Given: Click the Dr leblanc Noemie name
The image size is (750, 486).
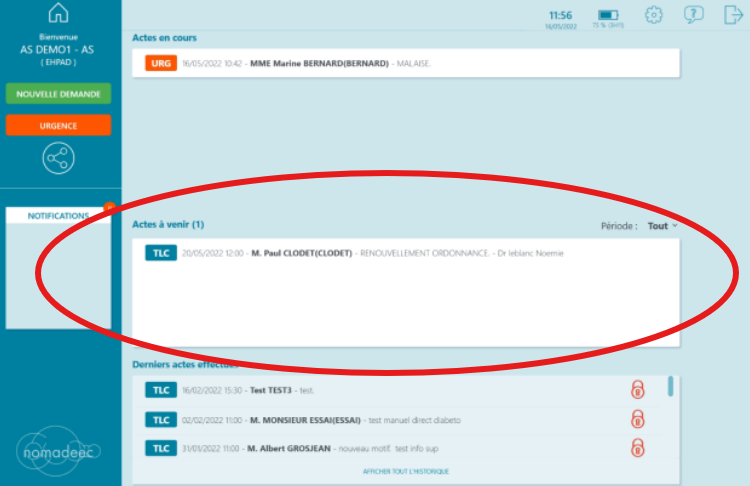Looking at the screenshot, I should 530,253.
